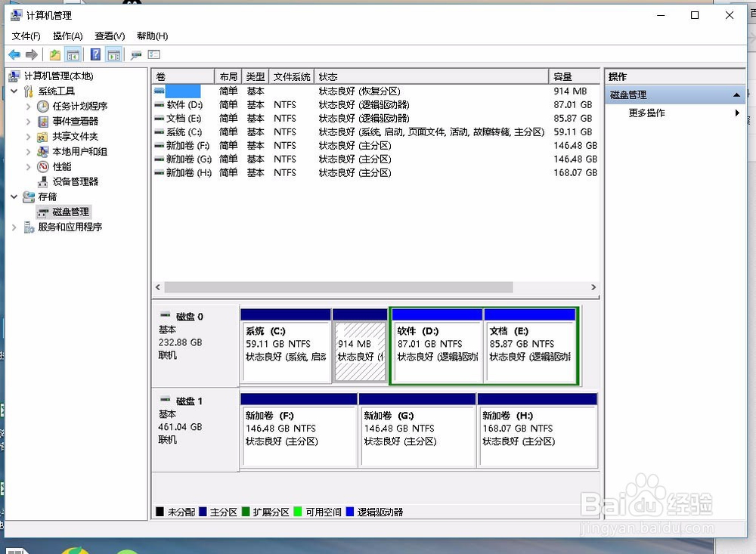
Task: Click the Refresh/rescan disk toolbar icon
Action: 136,55
